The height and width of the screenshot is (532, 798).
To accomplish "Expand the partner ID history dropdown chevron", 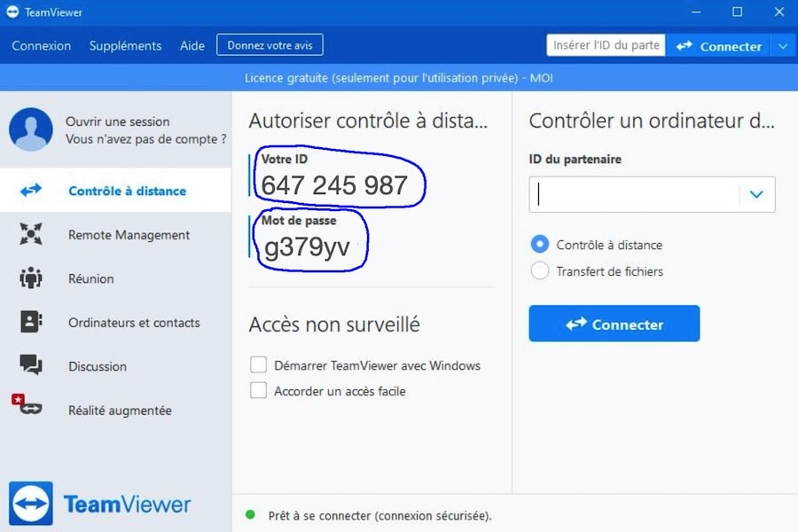I will click(757, 194).
